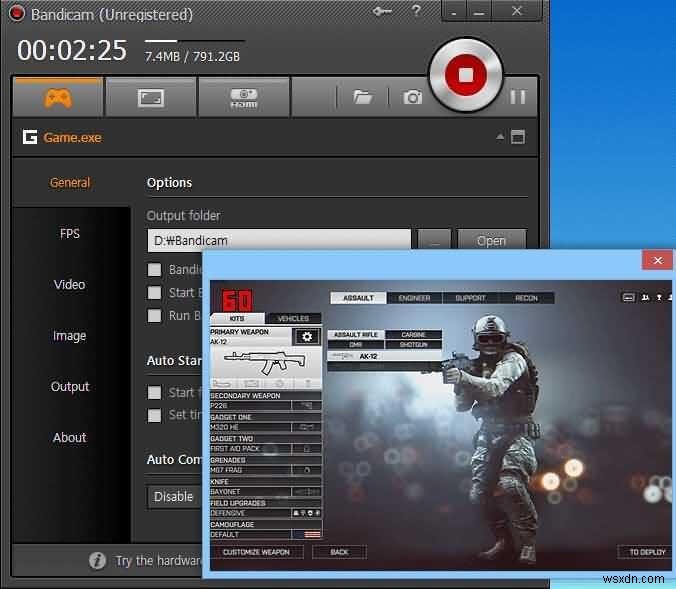
Task: Choose the CARBINE weapon category
Action: click(x=413, y=335)
